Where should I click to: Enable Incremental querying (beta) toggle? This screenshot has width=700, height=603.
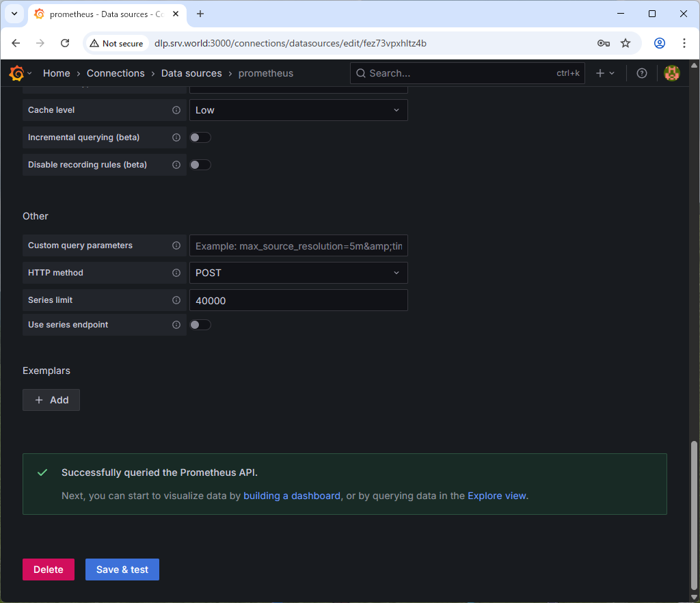tap(200, 137)
